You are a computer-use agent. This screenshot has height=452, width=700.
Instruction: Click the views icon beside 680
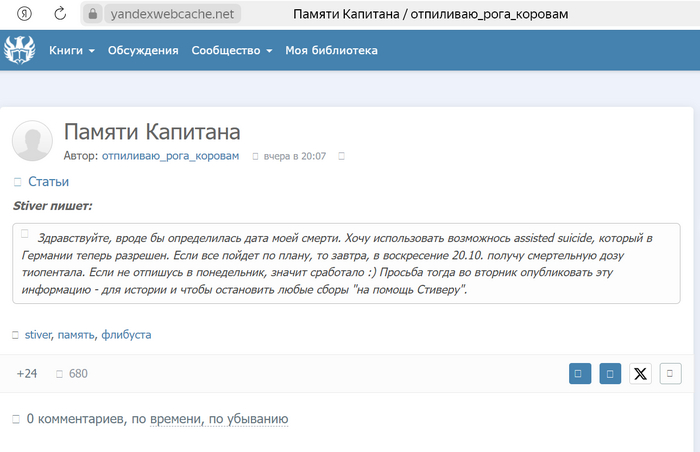click(x=59, y=374)
